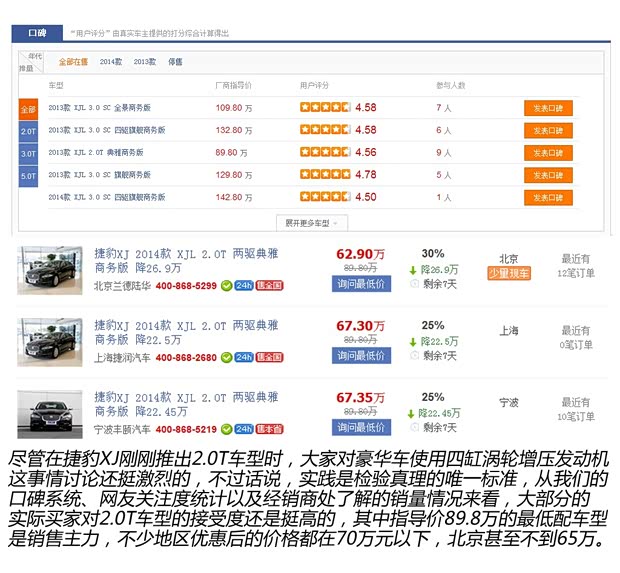
Task: Click 7人 participant count
Action: (444, 108)
